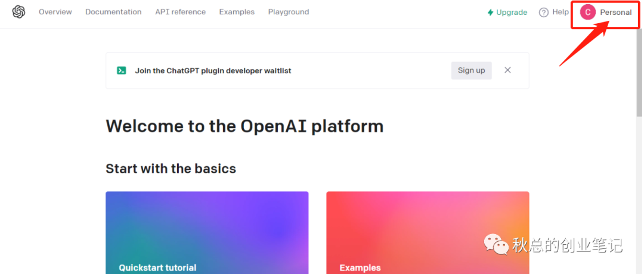Click the Help text label

pyautogui.click(x=561, y=12)
